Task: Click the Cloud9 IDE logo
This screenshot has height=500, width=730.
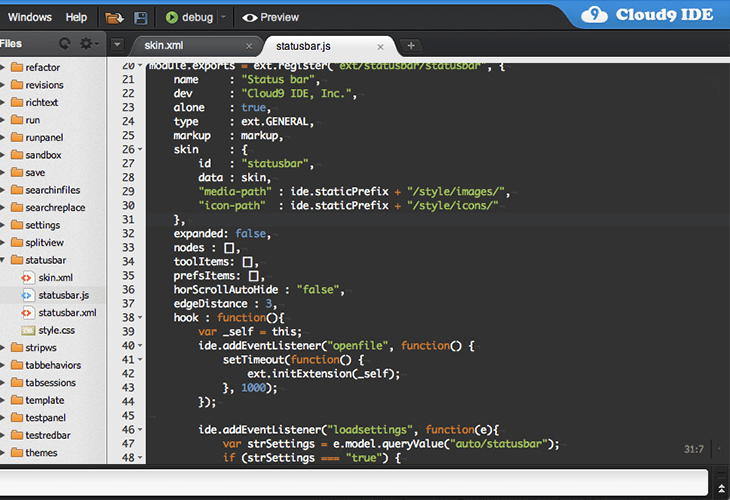Action: (x=647, y=15)
